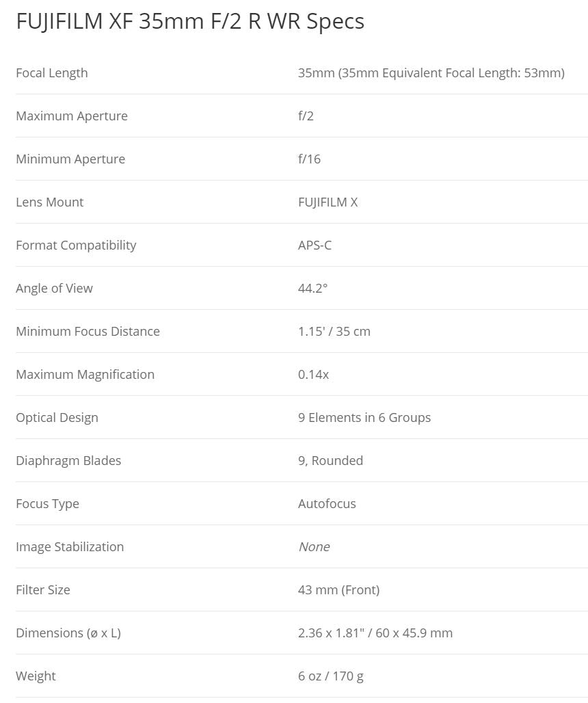Click the Minimum Aperture label
The width and height of the screenshot is (588, 703).
(70, 159)
